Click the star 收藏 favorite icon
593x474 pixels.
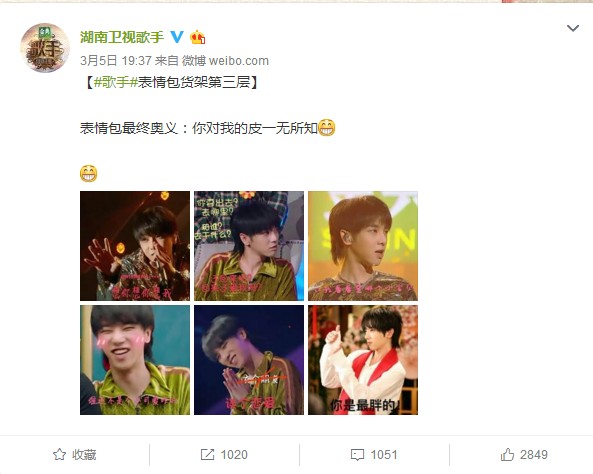[59, 454]
